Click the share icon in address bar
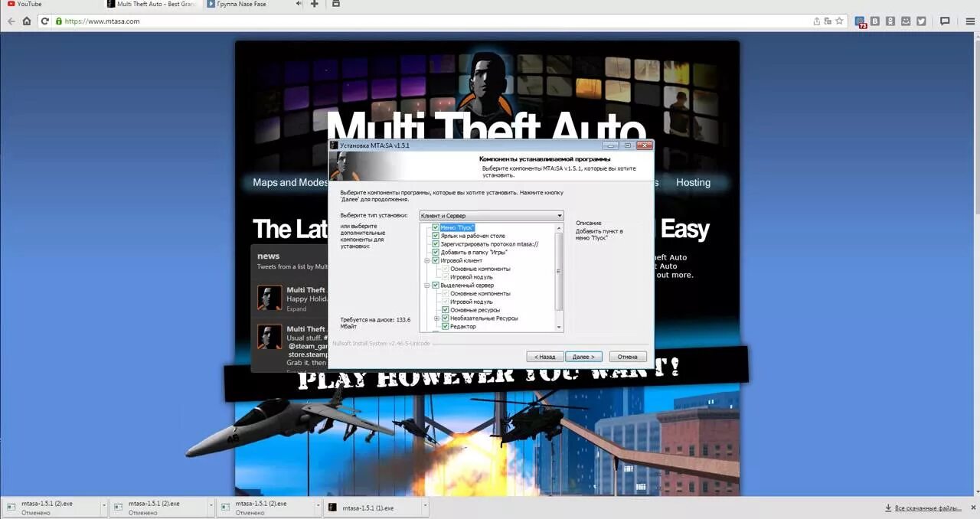Viewport: 980px width, 519px height. (817, 21)
